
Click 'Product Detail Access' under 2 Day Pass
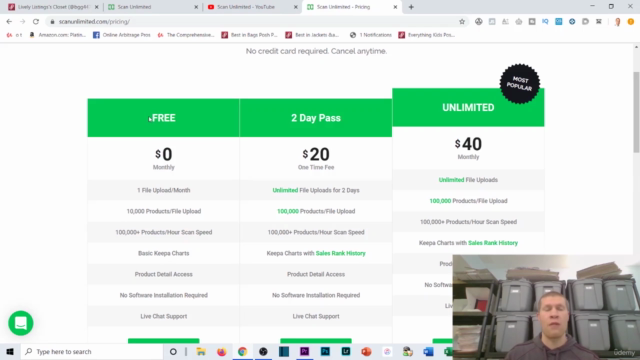tap(316, 274)
